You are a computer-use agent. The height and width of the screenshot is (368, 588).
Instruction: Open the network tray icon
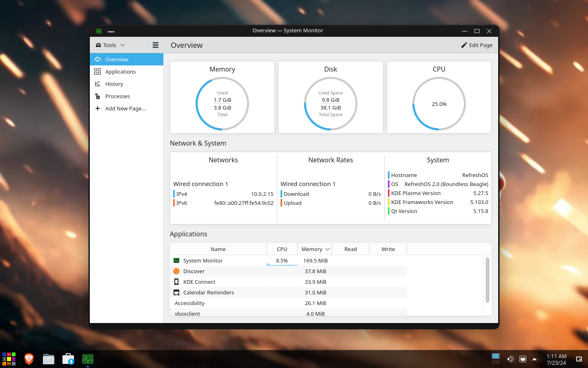point(523,359)
